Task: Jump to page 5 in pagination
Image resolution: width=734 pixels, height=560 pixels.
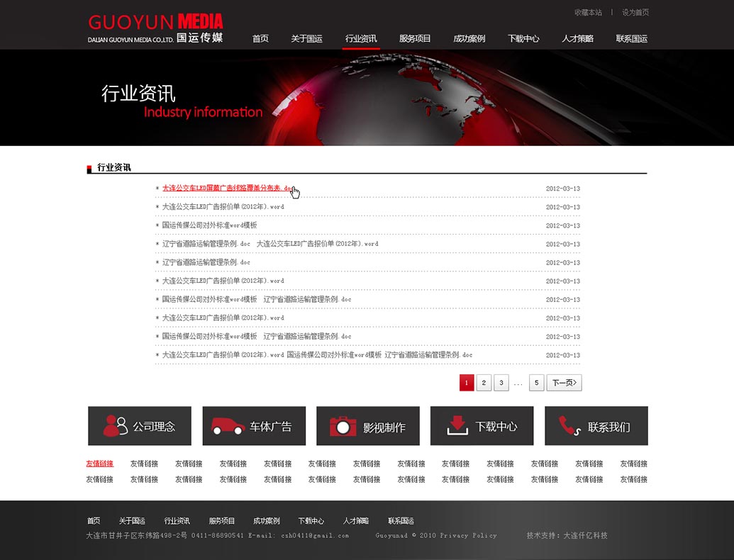Action: point(537,383)
